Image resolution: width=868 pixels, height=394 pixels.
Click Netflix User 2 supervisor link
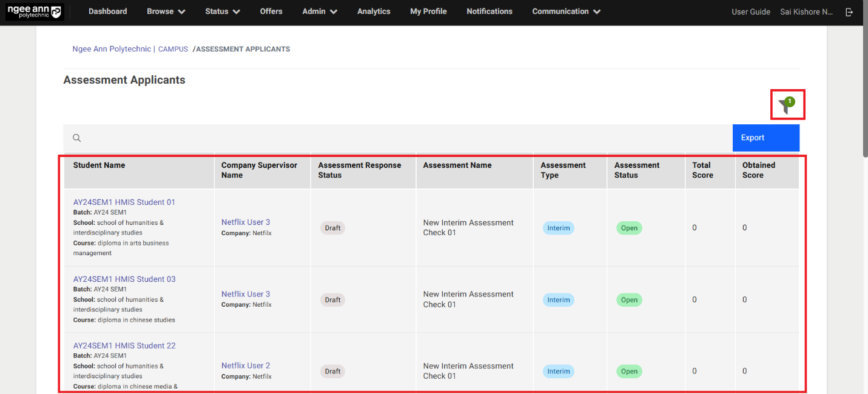246,366
